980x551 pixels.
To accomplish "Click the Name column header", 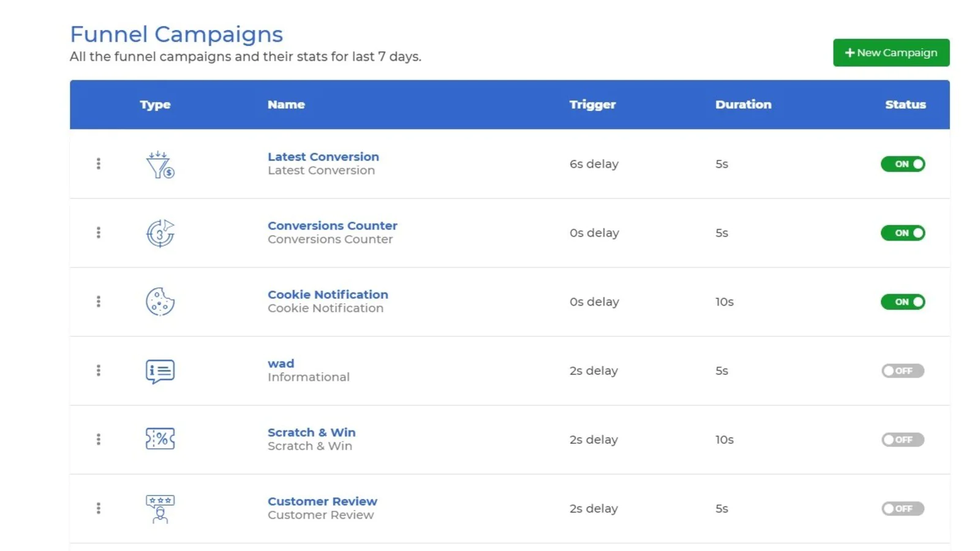I will pos(286,105).
